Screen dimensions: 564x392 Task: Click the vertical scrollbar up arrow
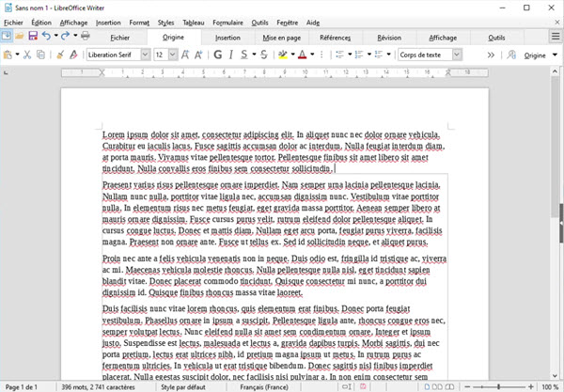(555, 71)
